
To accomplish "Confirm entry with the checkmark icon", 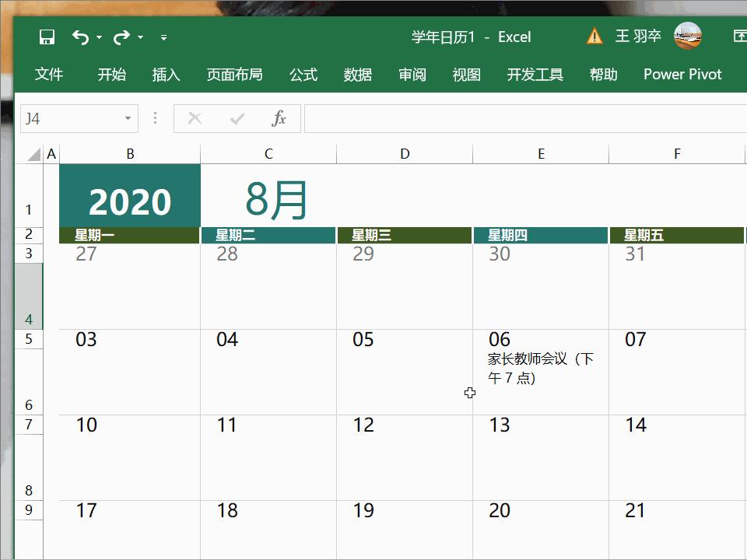I will [x=237, y=118].
